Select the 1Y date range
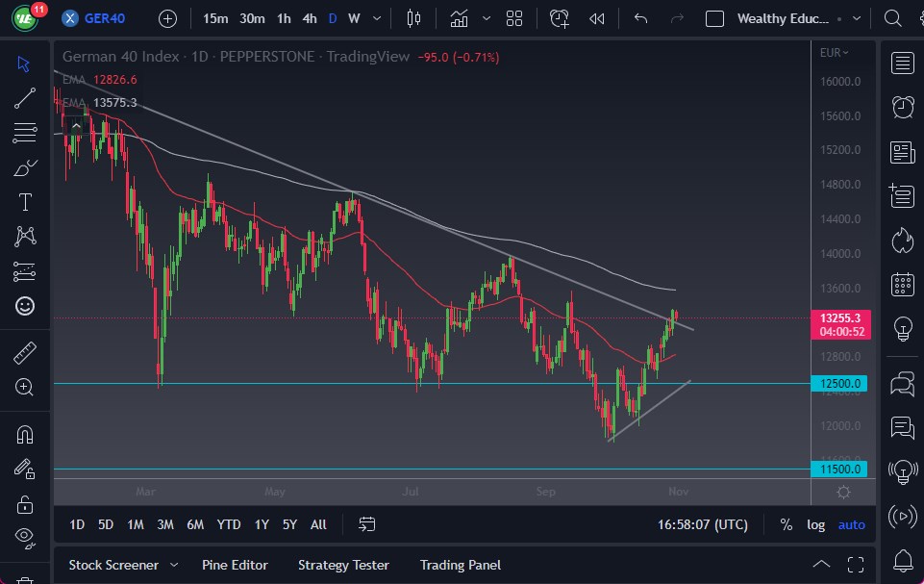The height and width of the screenshot is (584, 924). (261, 524)
